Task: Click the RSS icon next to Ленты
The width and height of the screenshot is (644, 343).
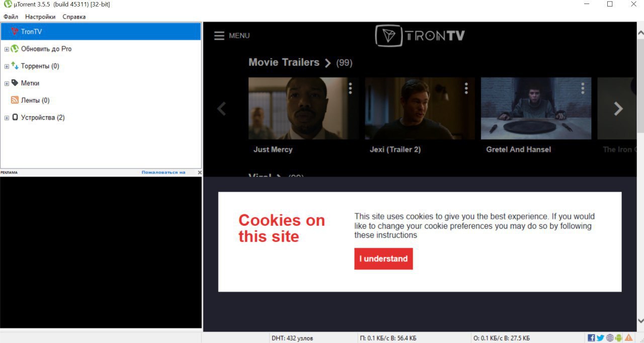Action: 15,100
